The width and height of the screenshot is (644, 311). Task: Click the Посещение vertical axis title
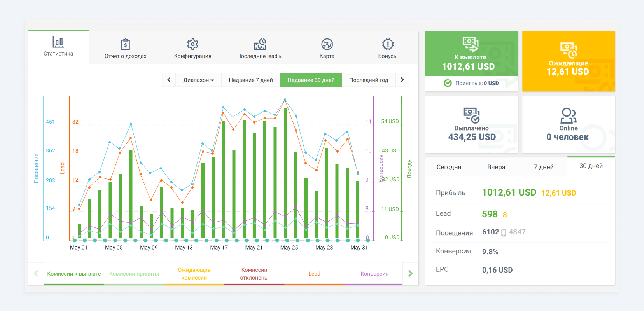pos(36,168)
